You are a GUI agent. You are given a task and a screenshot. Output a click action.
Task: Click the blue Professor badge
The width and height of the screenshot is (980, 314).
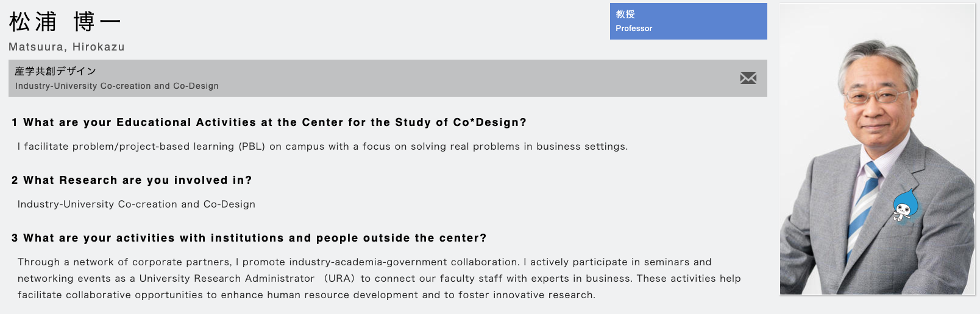pos(688,21)
